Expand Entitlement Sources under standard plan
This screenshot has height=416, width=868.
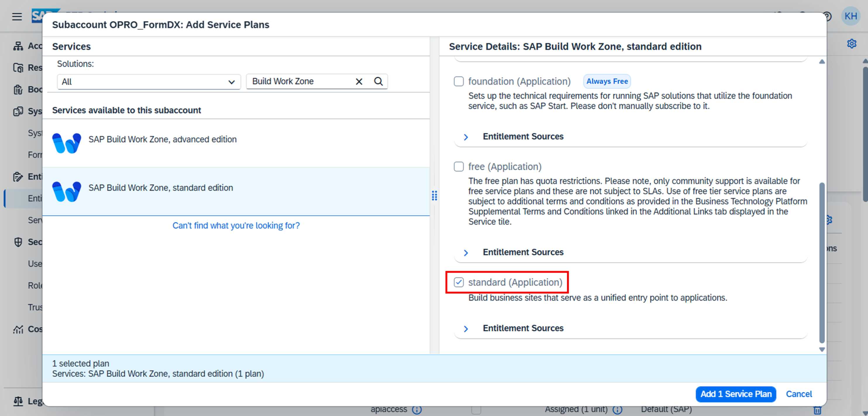(x=466, y=328)
